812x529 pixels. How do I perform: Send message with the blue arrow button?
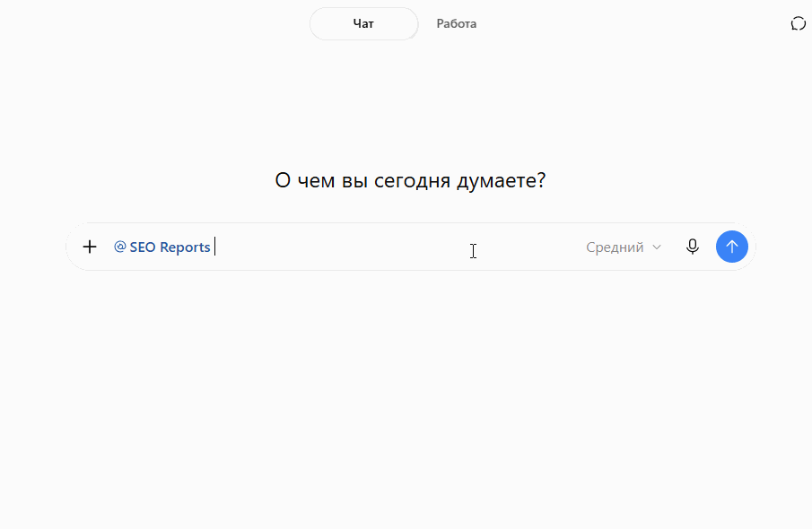[x=732, y=247]
